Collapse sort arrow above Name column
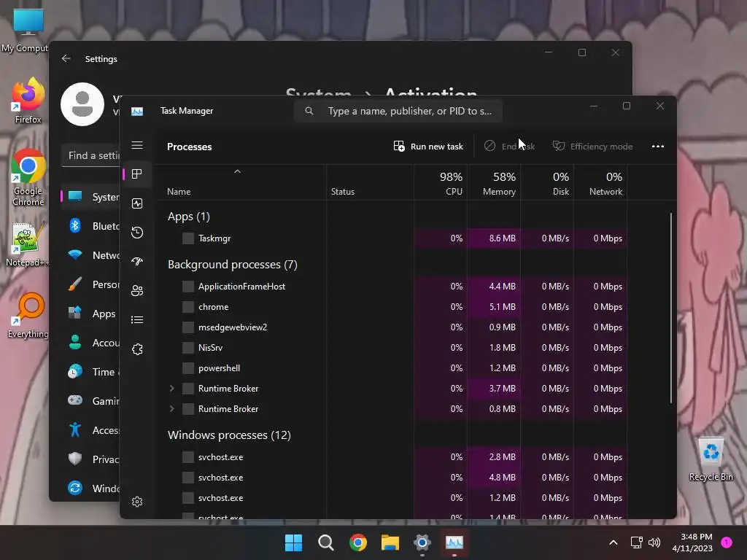747x560 pixels. pos(237,171)
